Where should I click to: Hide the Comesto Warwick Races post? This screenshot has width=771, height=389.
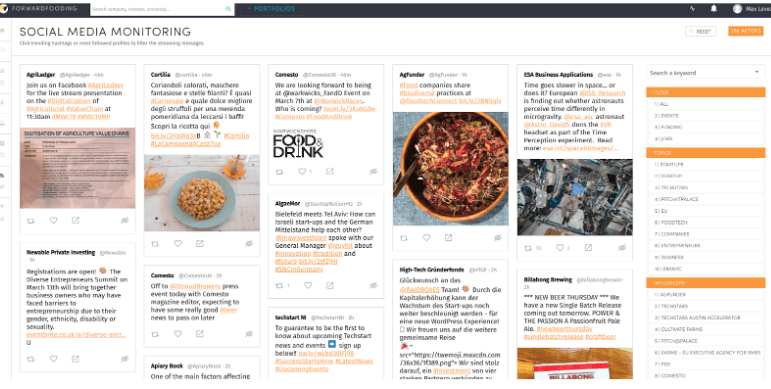(x=374, y=172)
